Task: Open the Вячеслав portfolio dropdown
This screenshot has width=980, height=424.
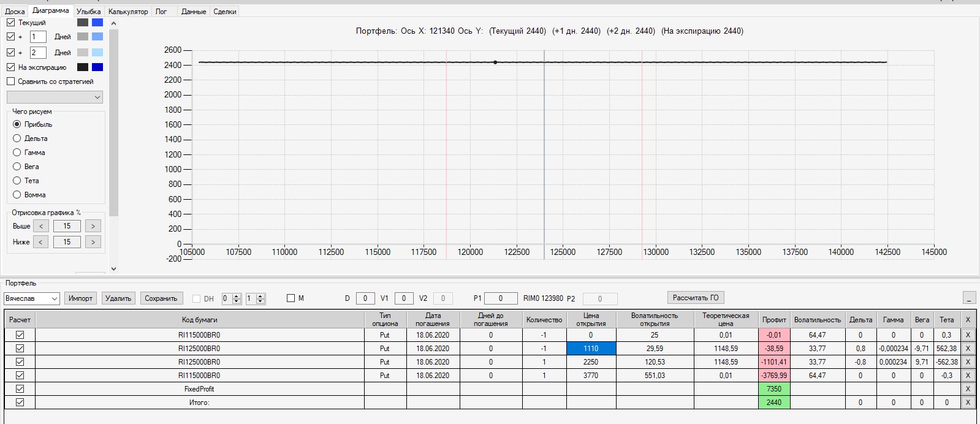Action: pyautogui.click(x=31, y=298)
